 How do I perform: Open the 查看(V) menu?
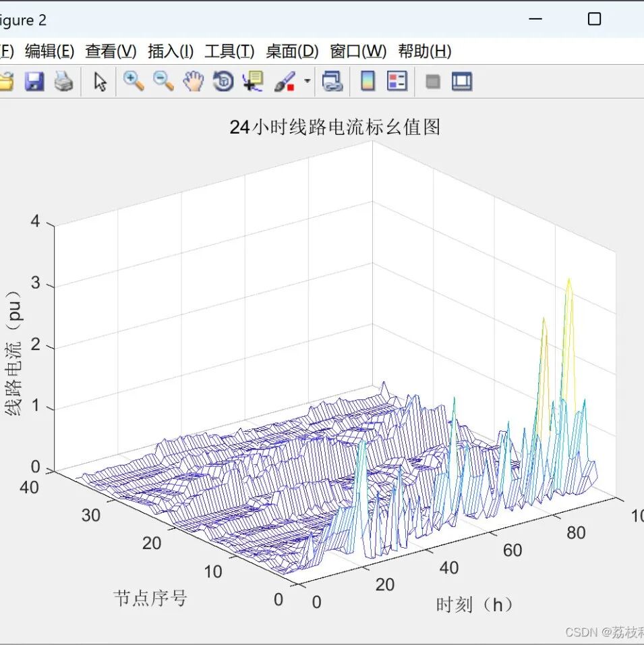click(x=111, y=51)
